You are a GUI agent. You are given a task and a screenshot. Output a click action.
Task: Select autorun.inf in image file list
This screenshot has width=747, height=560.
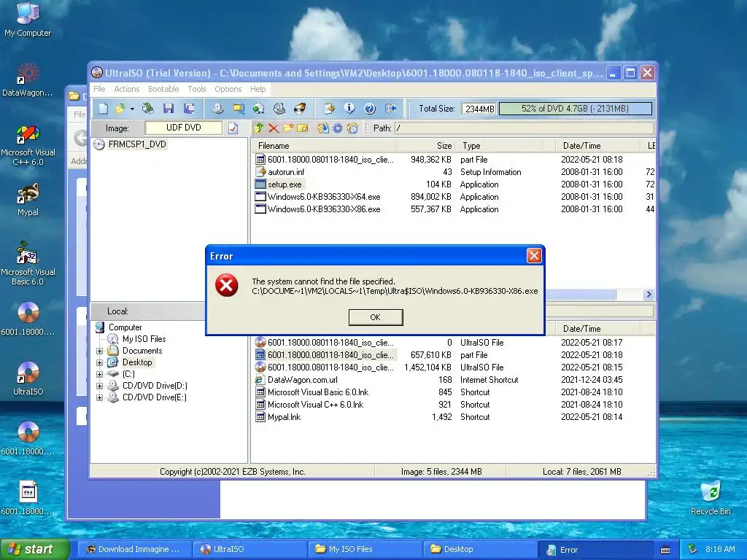click(286, 172)
